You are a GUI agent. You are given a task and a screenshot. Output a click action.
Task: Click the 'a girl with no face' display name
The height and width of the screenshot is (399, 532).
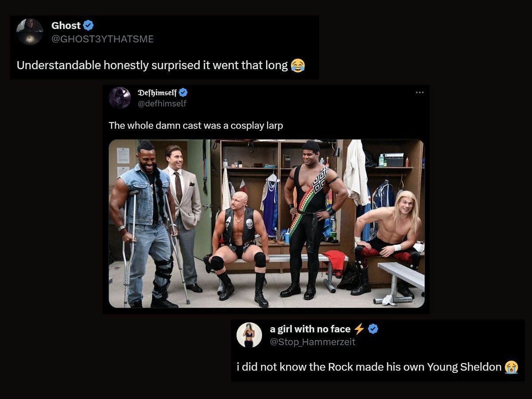point(310,329)
